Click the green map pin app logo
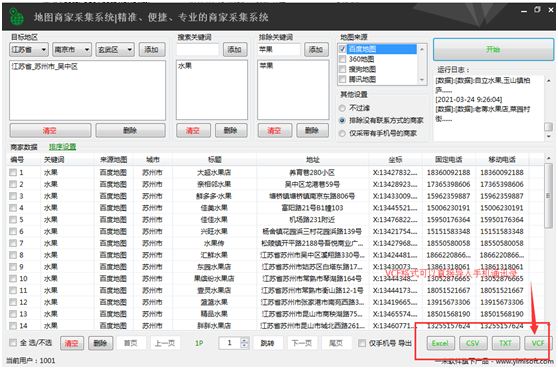558x369 pixels. (16, 16)
